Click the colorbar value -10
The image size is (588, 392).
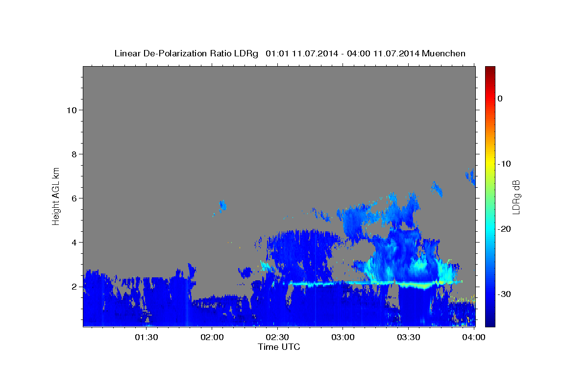(x=505, y=164)
